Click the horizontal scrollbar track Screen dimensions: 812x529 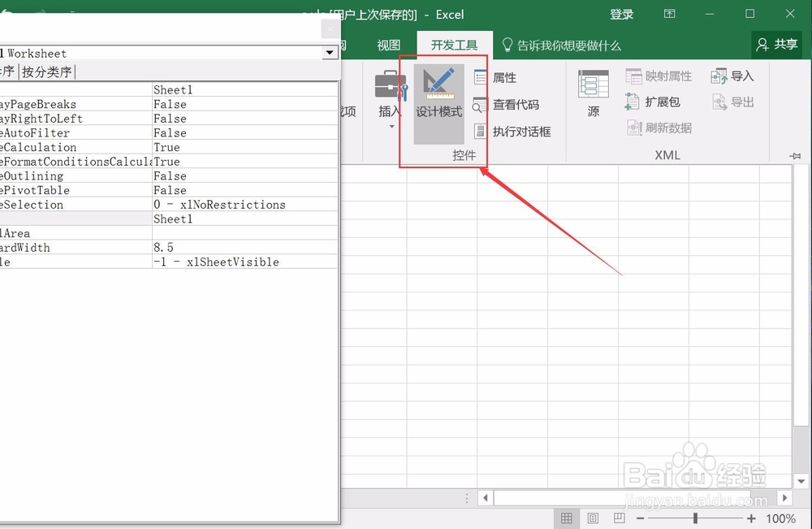click(x=635, y=498)
